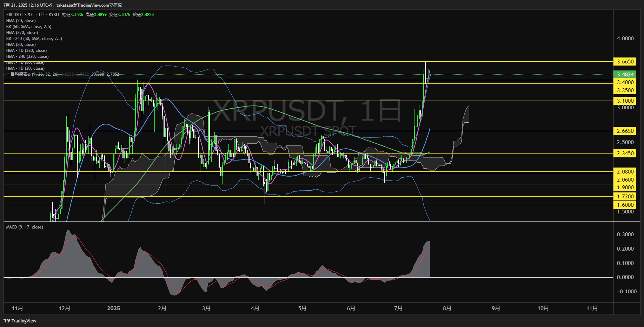This screenshot has width=644, height=327.
Task: Click the 高値 3.4899 high value
Action: 96,15
